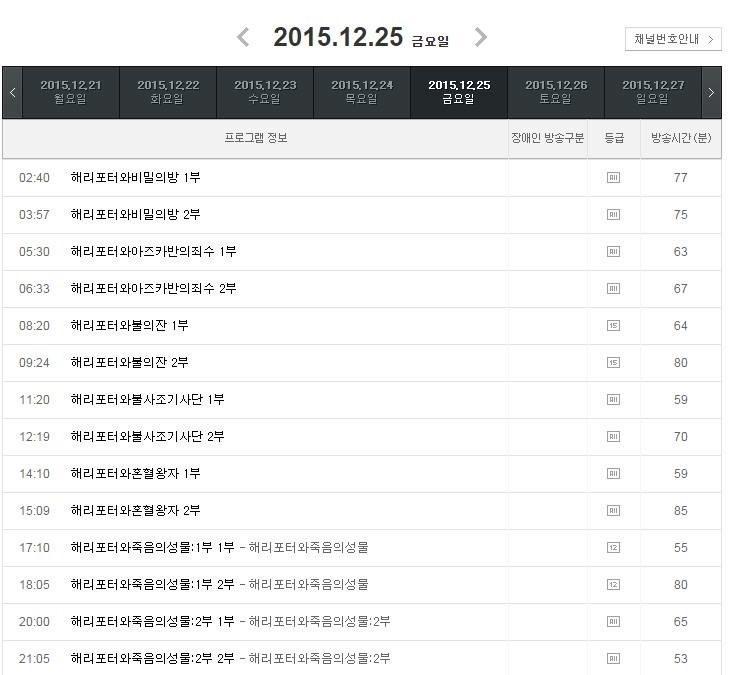Open the 채널번호안내 channel guide button
This screenshot has width=738, height=675.
click(673, 39)
